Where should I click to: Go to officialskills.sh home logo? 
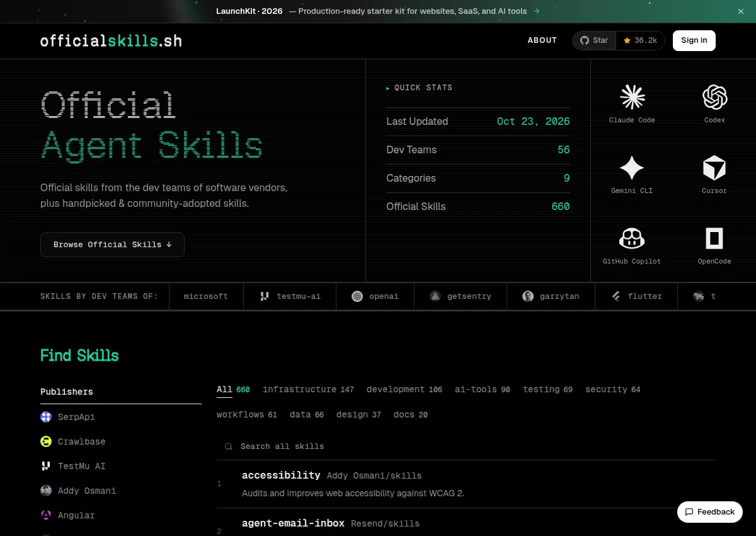(111, 41)
